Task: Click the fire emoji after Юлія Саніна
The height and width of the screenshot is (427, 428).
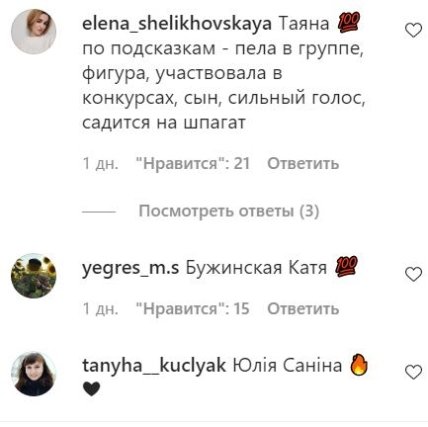Action: [x=359, y=364]
